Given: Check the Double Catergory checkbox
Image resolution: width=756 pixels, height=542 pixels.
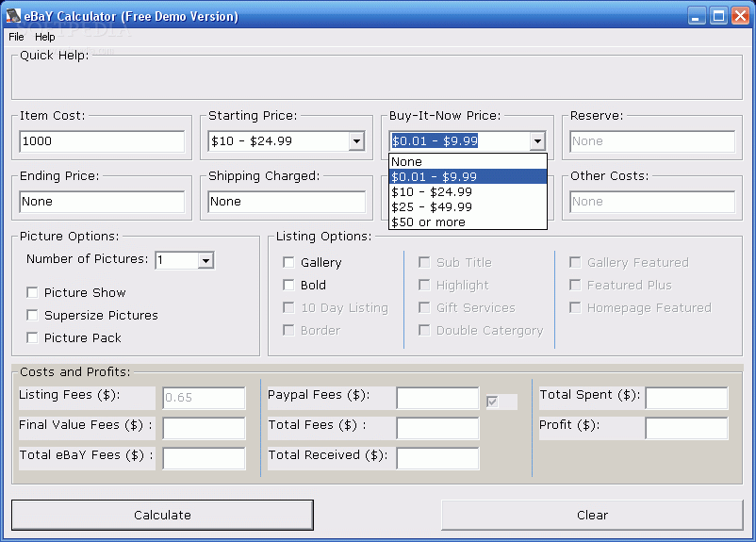Looking at the screenshot, I should pyautogui.click(x=424, y=330).
